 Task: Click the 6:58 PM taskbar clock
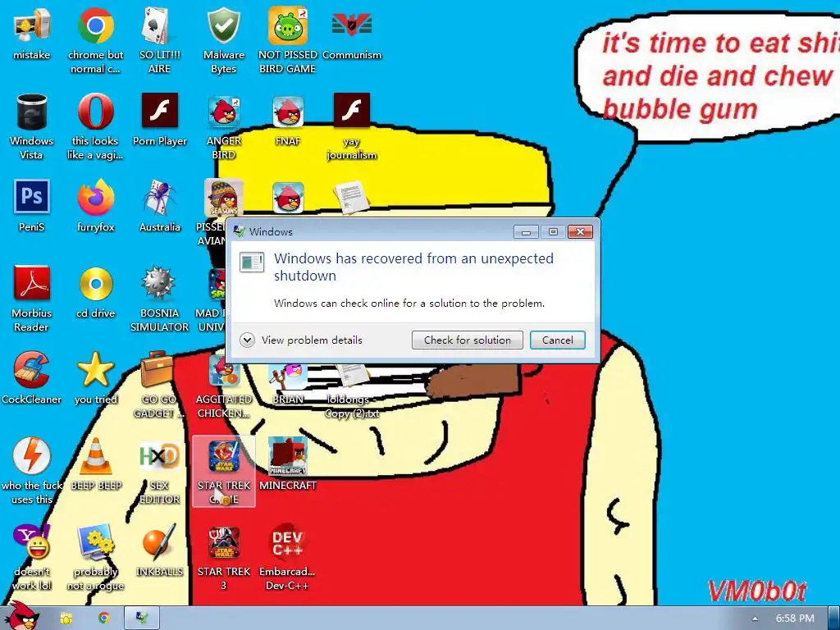pos(795,619)
